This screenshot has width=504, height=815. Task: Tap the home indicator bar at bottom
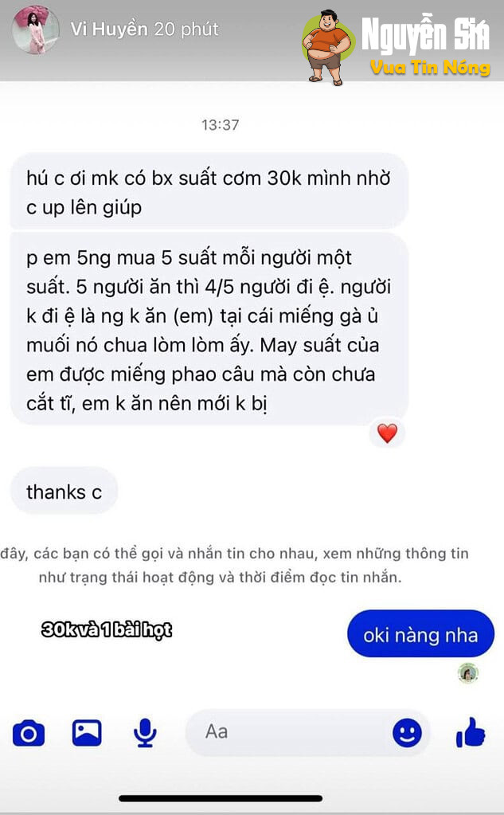click(x=221, y=797)
